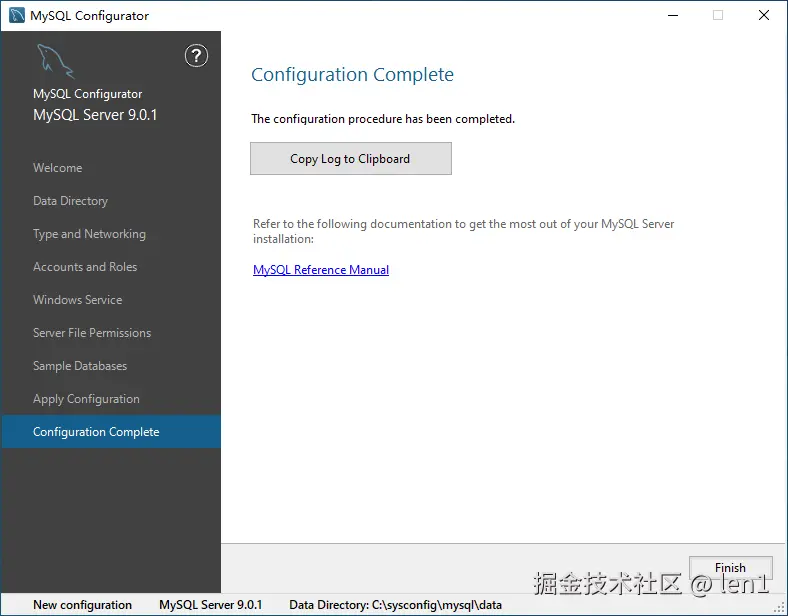Click the 'Refer to the following documentation' paragraph
This screenshot has height=616, width=788.
463,231
